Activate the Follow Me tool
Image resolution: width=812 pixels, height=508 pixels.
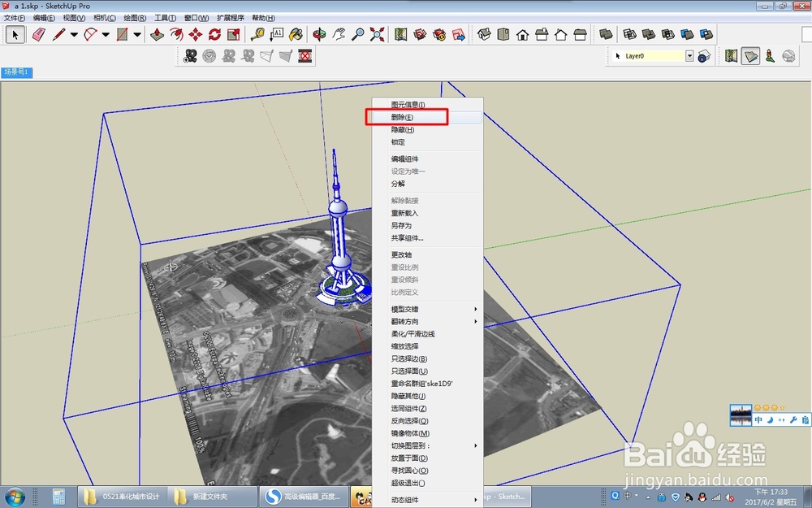coord(176,35)
